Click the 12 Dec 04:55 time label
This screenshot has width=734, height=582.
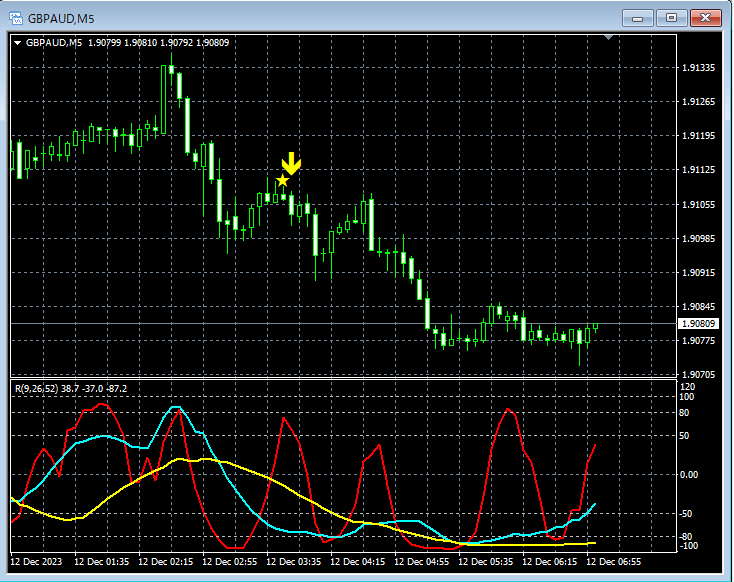422,561
